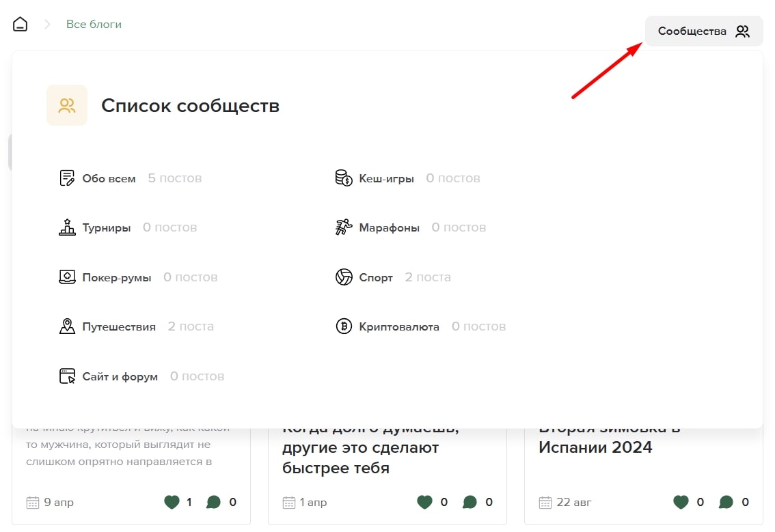Screen dimensions: 775x532
Task: Select the 'Криптовалюта' bitcoin icon
Action: click(x=344, y=325)
